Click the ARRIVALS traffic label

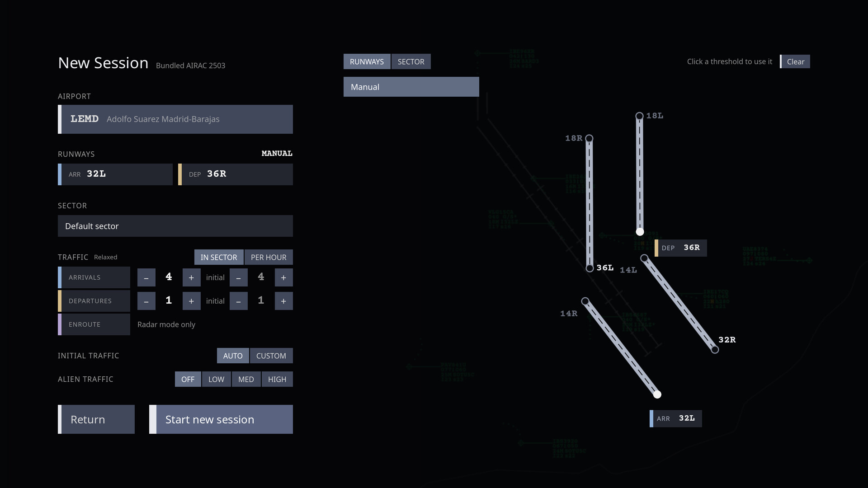[x=94, y=277]
